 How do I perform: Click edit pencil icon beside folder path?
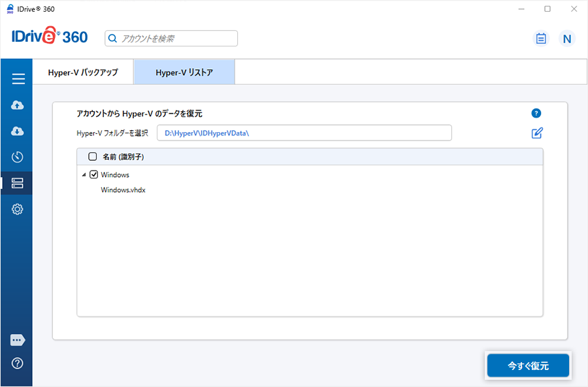537,133
